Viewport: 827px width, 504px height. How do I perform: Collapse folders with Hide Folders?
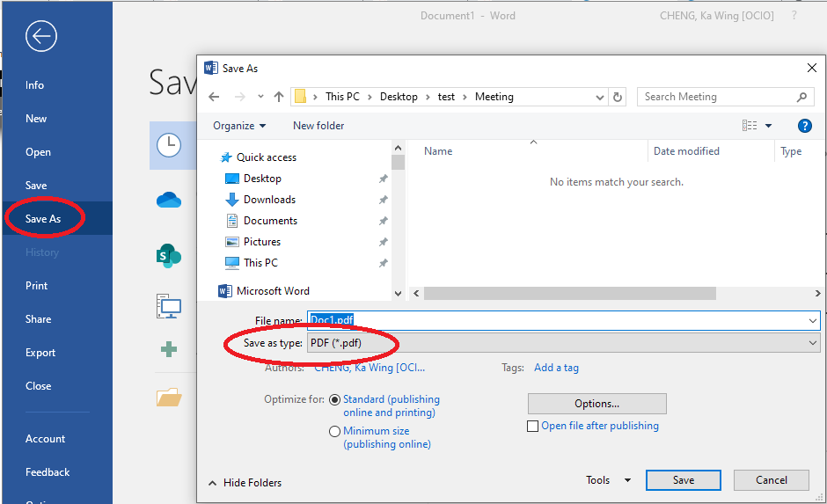[x=245, y=483]
